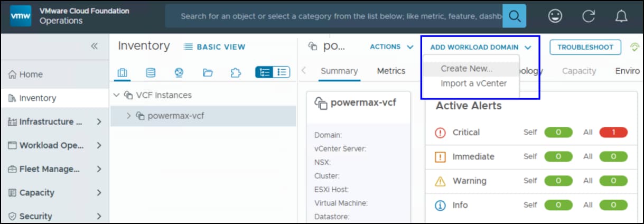
Task: Select the puzzle-piece integrations inventory icon
Action: click(x=236, y=72)
